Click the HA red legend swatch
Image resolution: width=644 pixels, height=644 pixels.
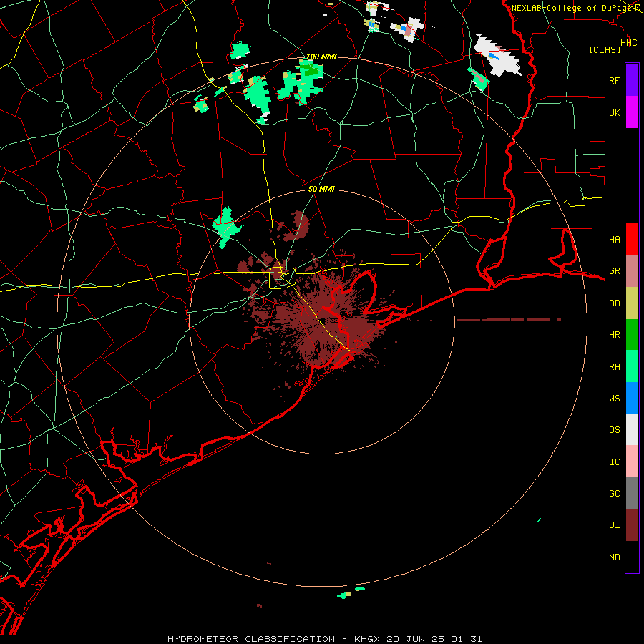click(632, 239)
